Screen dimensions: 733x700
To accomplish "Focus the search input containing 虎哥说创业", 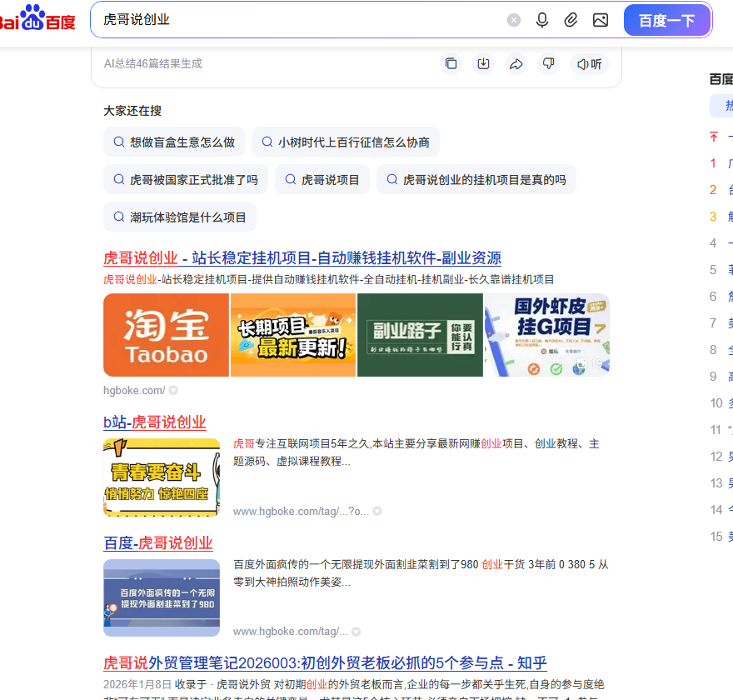I will 299,20.
